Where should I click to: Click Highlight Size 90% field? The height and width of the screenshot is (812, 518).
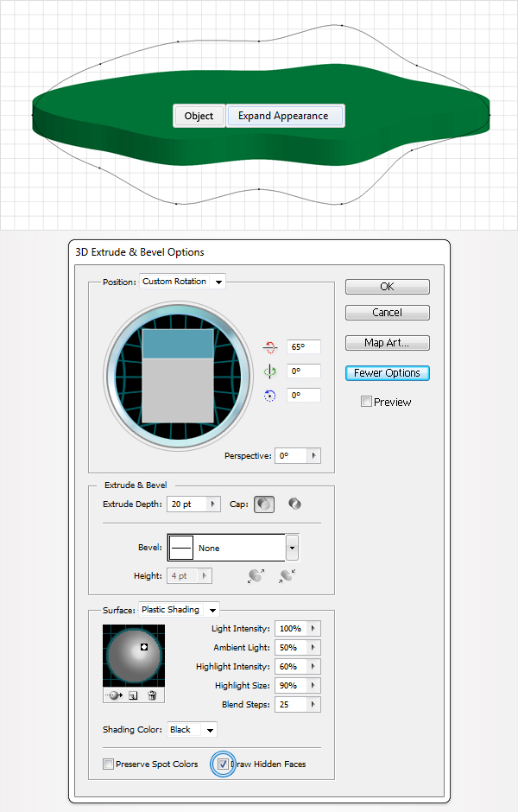(291, 685)
